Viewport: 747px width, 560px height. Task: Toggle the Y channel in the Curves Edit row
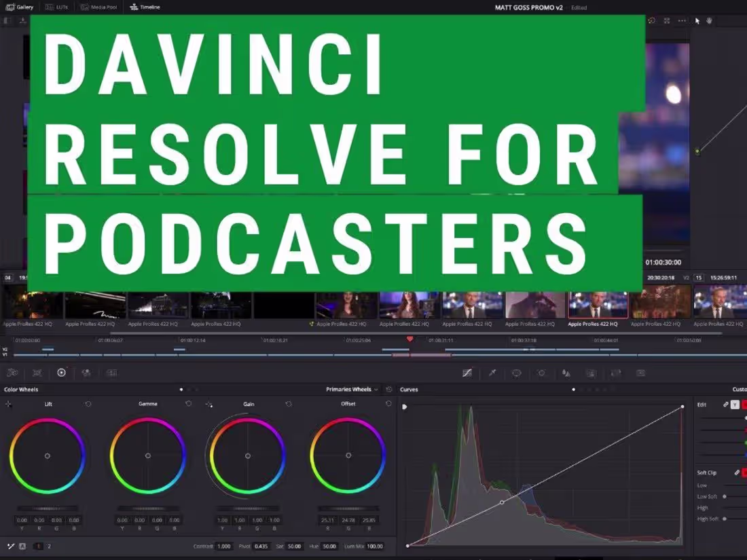click(x=735, y=405)
